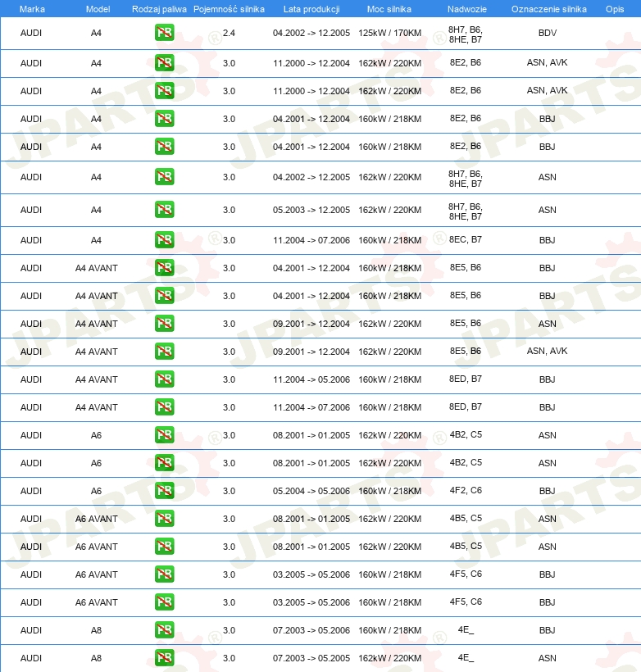Click the fuel icon in the BDV row
The image size is (641, 672).
click(164, 33)
